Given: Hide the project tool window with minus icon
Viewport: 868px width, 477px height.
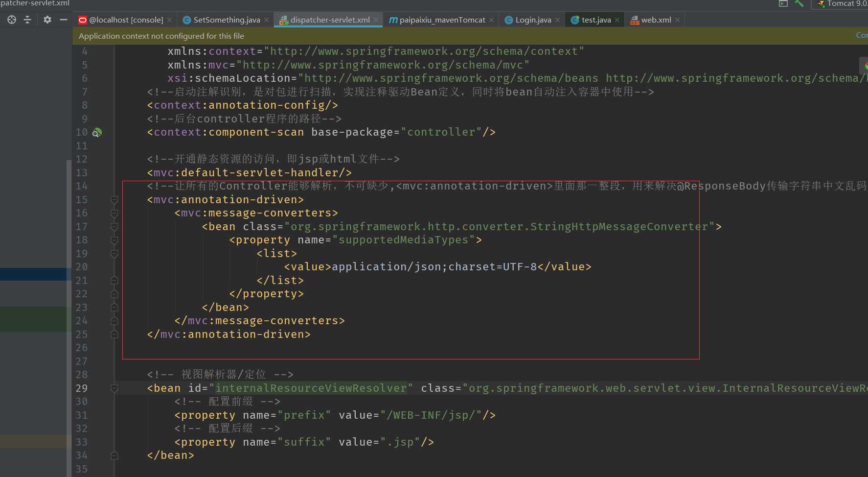Looking at the screenshot, I should (63, 20).
